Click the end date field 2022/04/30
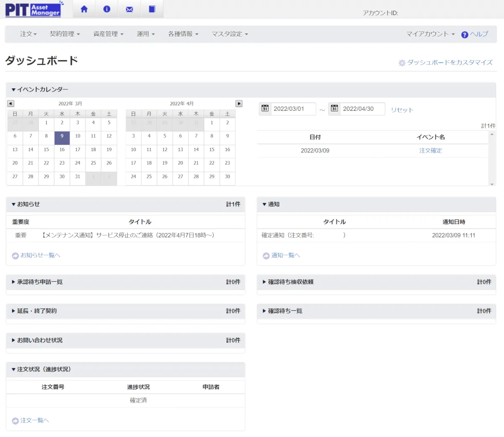The height and width of the screenshot is (437, 504). tap(362, 109)
